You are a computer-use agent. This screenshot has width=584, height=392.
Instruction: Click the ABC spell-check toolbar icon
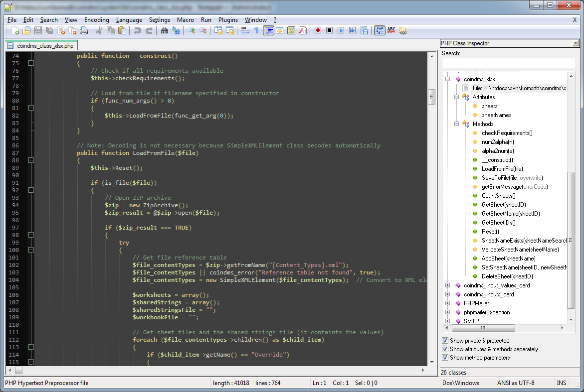pyautogui.click(x=391, y=31)
